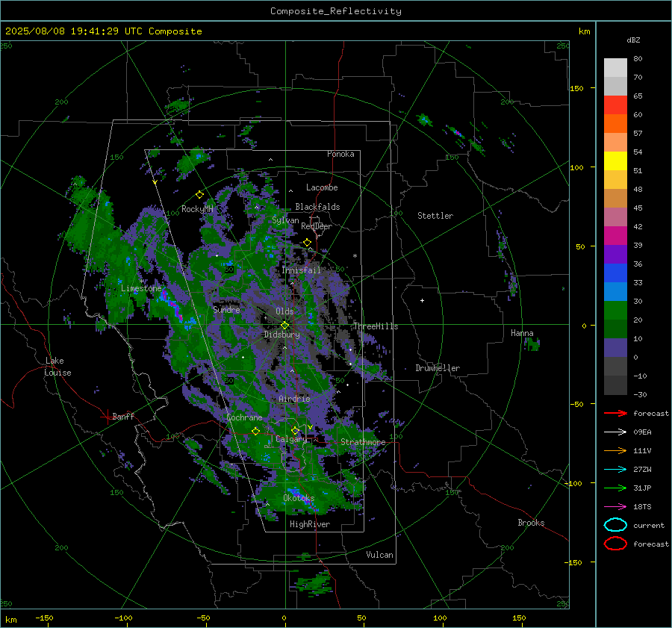Click the Airdrie town label
The height and width of the screenshot is (628, 672).
pyautogui.click(x=294, y=399)
